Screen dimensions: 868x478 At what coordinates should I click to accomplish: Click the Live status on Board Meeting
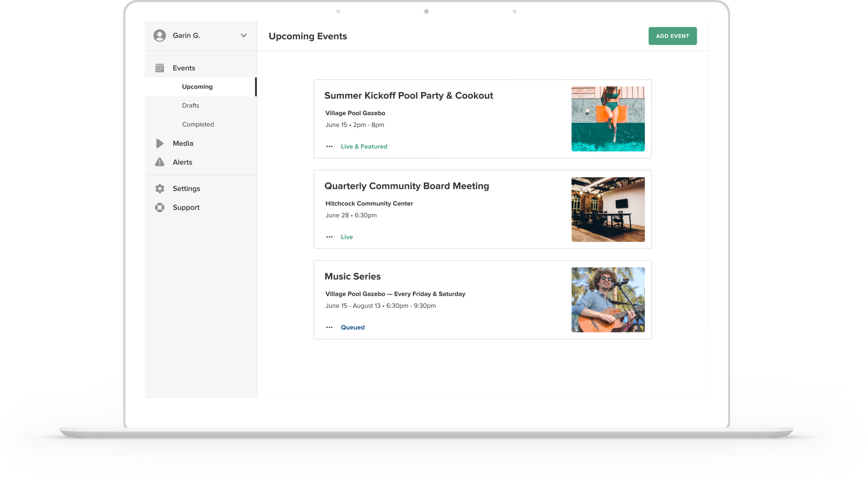(346, 237)
